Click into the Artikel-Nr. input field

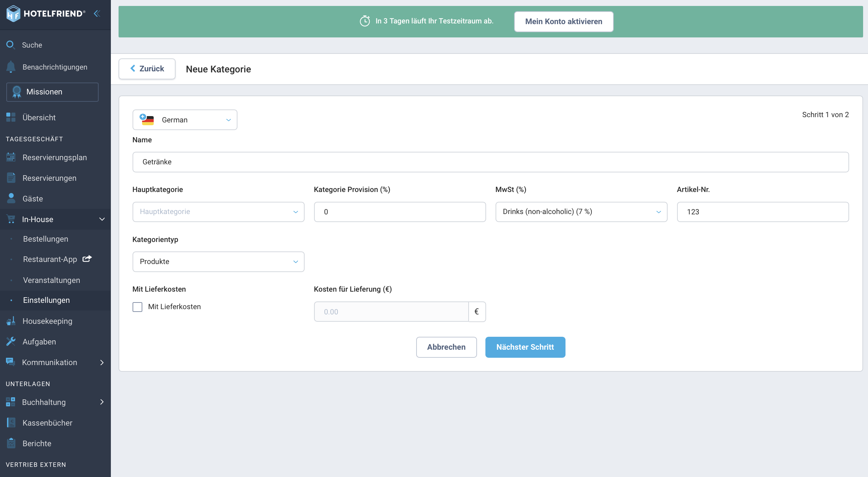coord(763,212)
